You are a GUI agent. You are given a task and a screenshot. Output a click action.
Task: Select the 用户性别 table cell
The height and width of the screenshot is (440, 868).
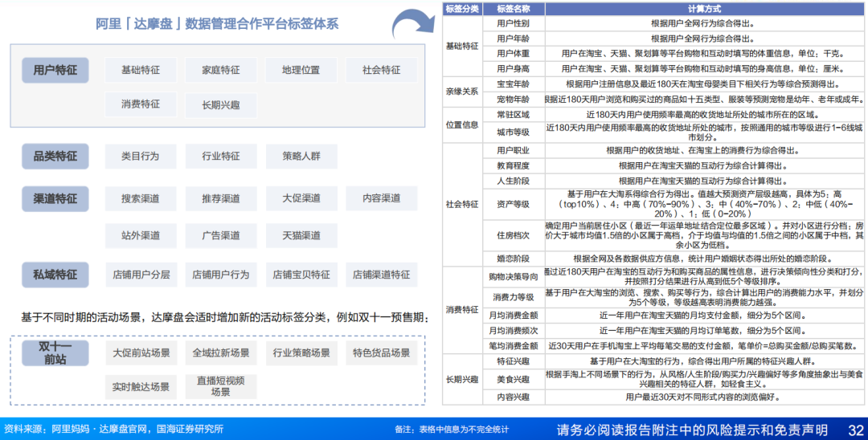point(513,23)
